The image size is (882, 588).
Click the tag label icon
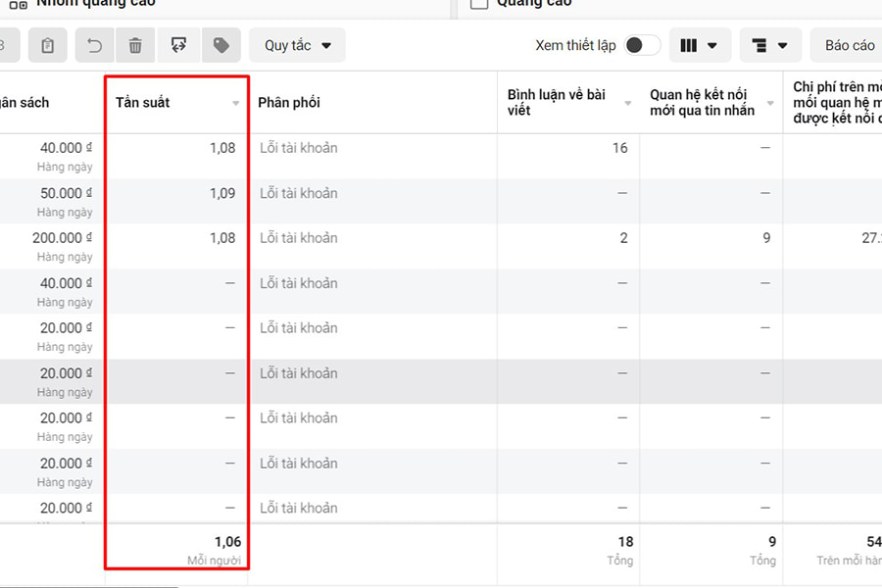pyautogui.click(x=221, y=45)
